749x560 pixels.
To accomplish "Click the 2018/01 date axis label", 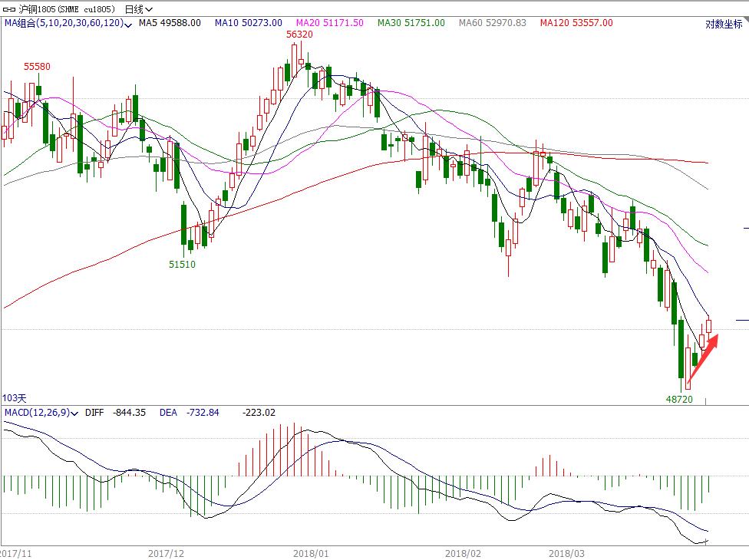I will [x=311, y=554].
